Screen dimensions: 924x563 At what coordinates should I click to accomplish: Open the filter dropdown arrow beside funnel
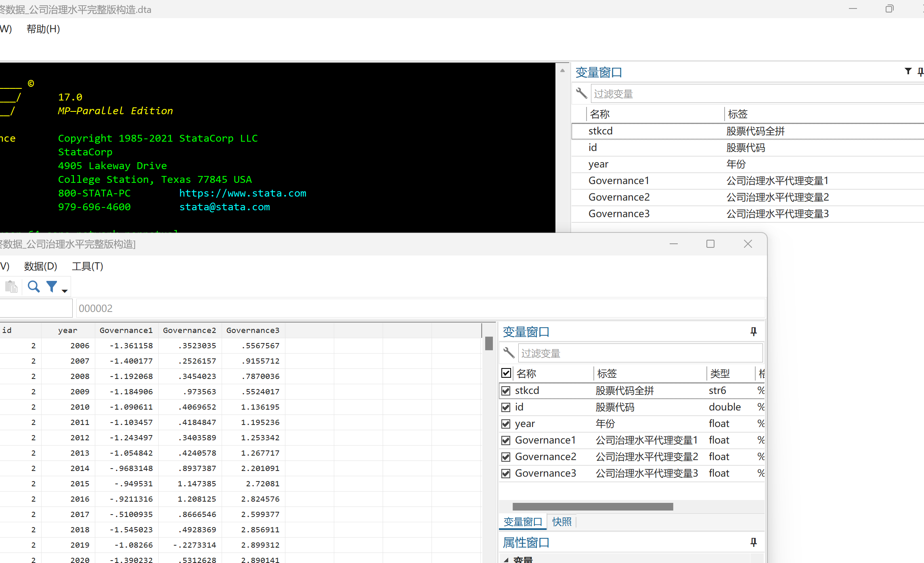tap(65, 291)
